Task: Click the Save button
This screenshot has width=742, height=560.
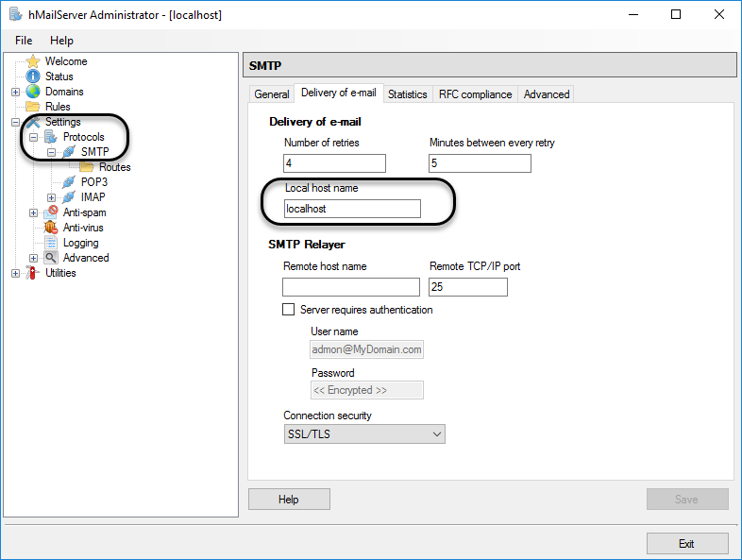Action: [x=687, y=500]
